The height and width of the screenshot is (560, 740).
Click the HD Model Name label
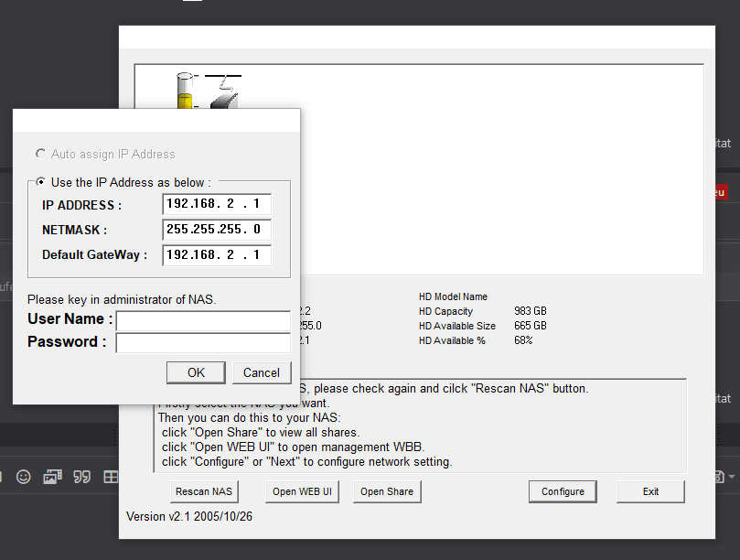pyautogui.click(x=453, y=296)
